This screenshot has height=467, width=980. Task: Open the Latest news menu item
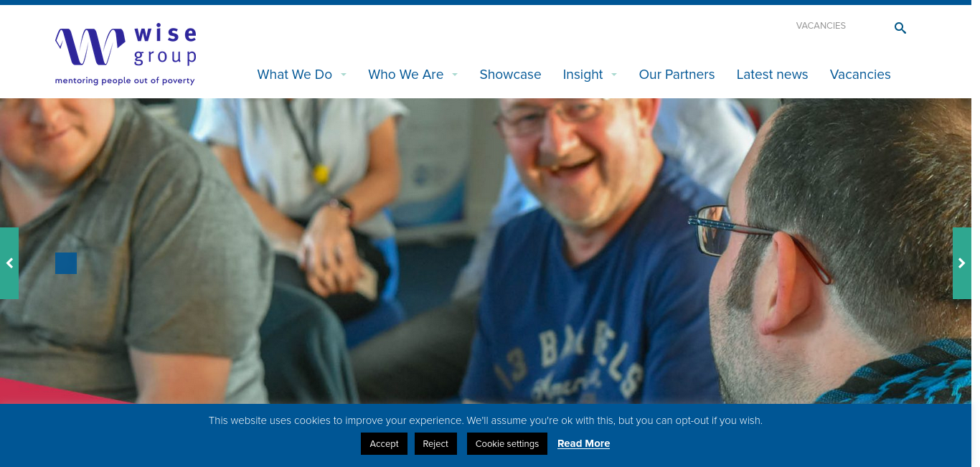pyautogui.click(x=772, y=75)
